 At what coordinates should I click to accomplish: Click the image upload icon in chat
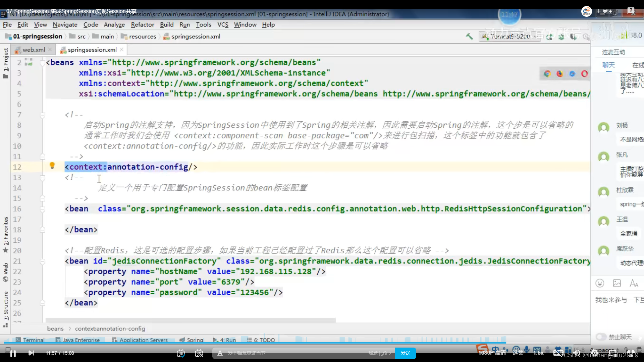coord(617,283)
